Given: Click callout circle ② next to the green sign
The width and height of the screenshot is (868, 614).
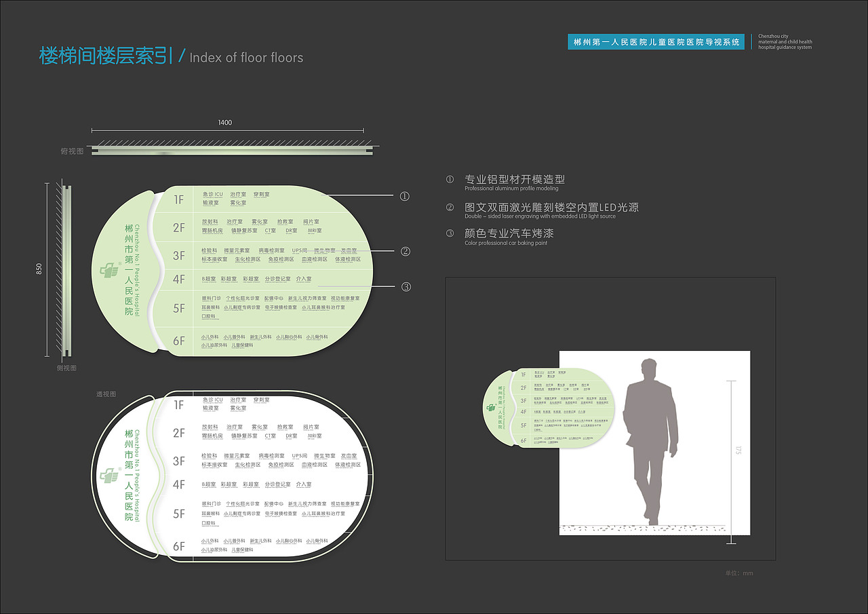Looking at the screenshot, I should click(406, 251).
